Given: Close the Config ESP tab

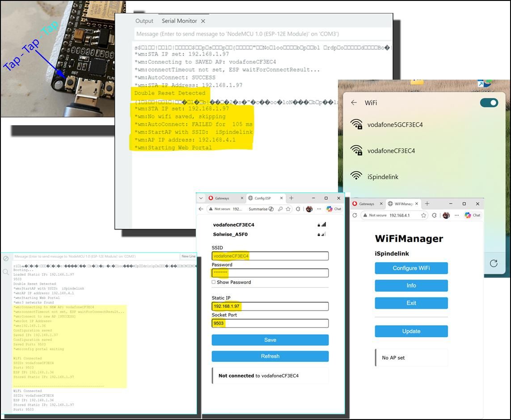Looking at the screenshot, I should click(x=282, y=198).
